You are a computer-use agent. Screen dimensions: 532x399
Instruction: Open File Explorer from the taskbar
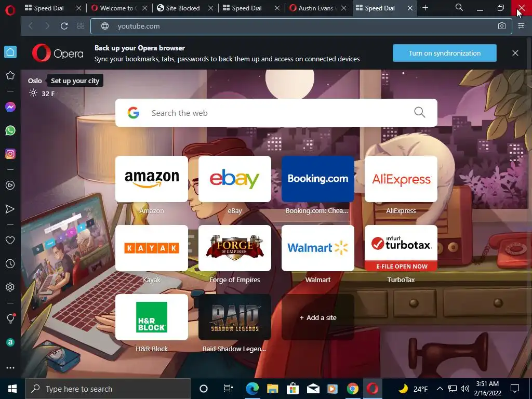tap(272, 389)
